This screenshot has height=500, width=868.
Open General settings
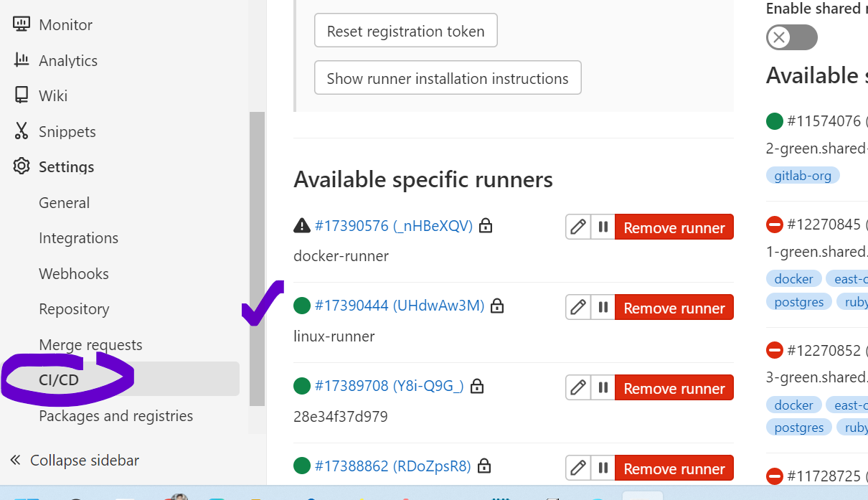point(64,202)
